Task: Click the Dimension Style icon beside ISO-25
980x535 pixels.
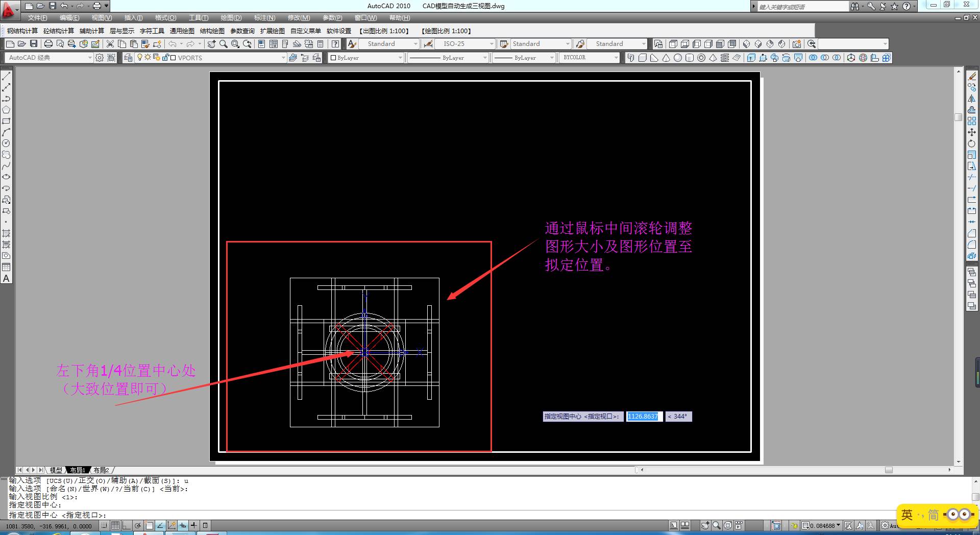Action: 428,44
